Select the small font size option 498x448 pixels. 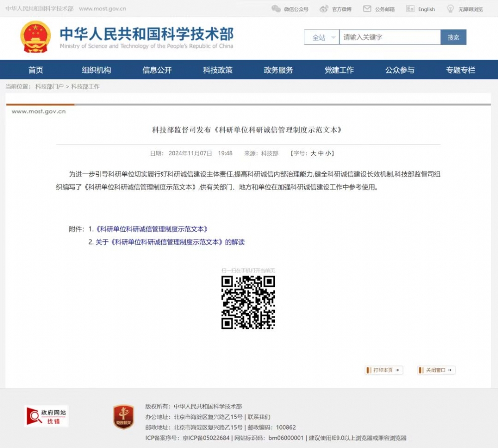tap(329, 153)
